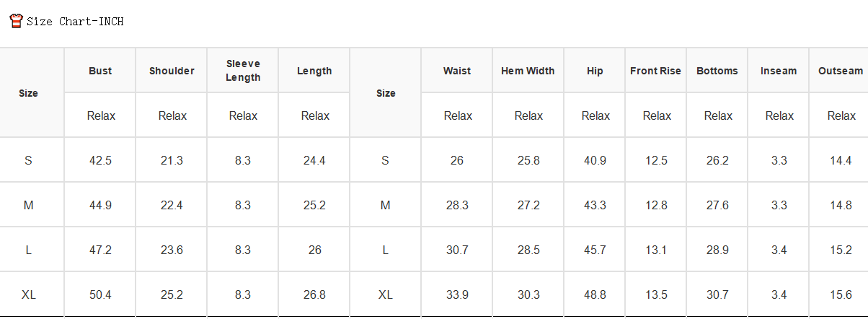Click the Hem Width column header
868x319 pixels.
tap(528, 71)
